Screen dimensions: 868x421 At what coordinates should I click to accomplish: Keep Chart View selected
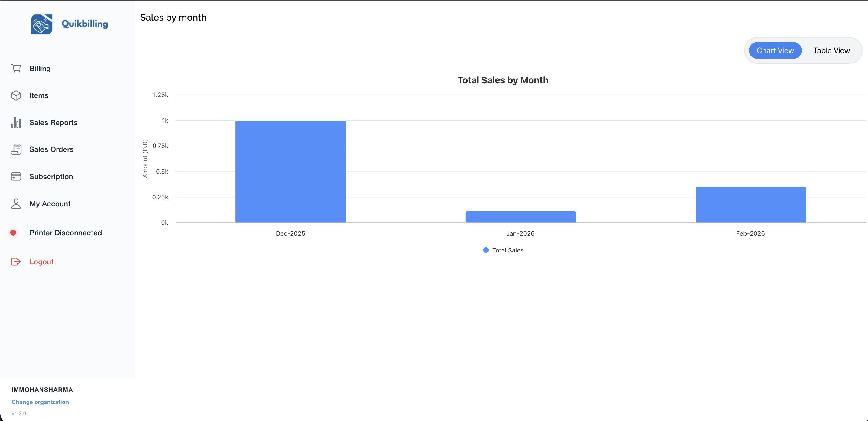(x=775, y=50)
